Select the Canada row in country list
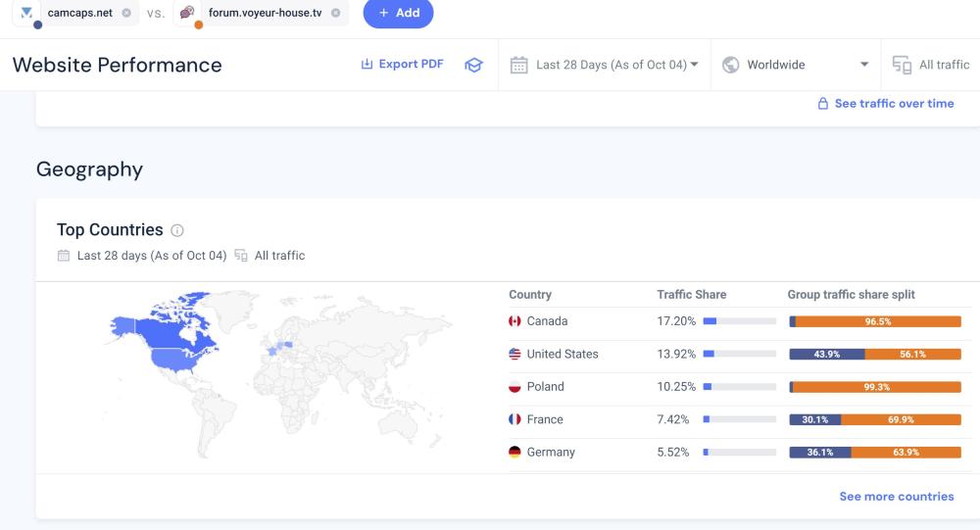 pos(547,321)
